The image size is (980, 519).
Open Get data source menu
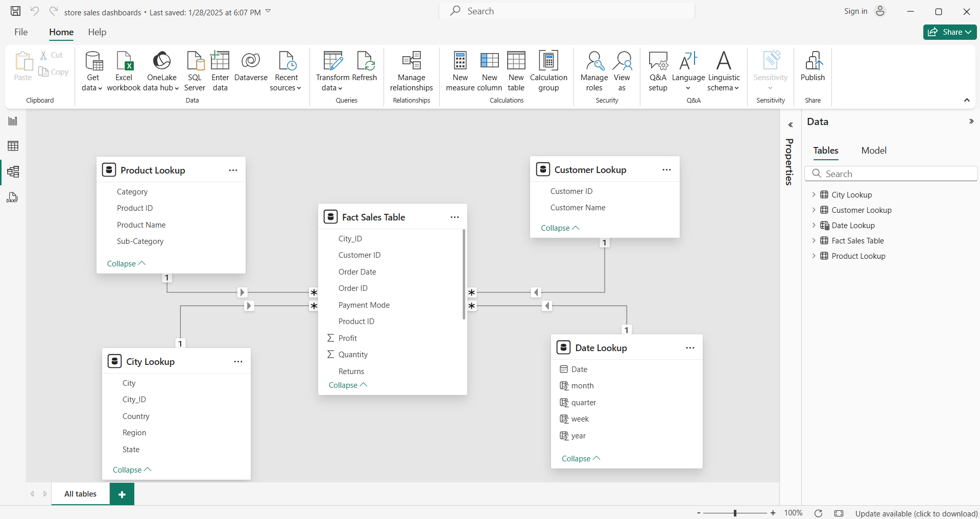click(x=92, y=71)
